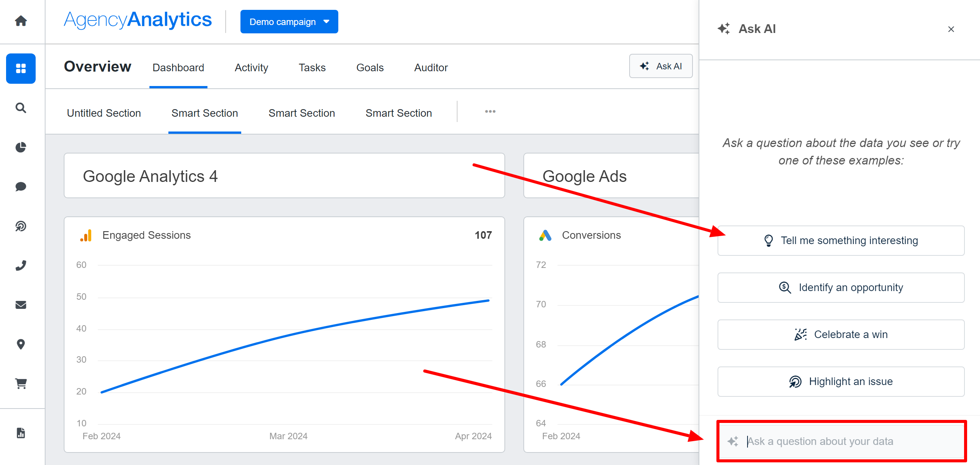Open the phone call tracking icon
The image size is (980, 465).
(21, 265)
